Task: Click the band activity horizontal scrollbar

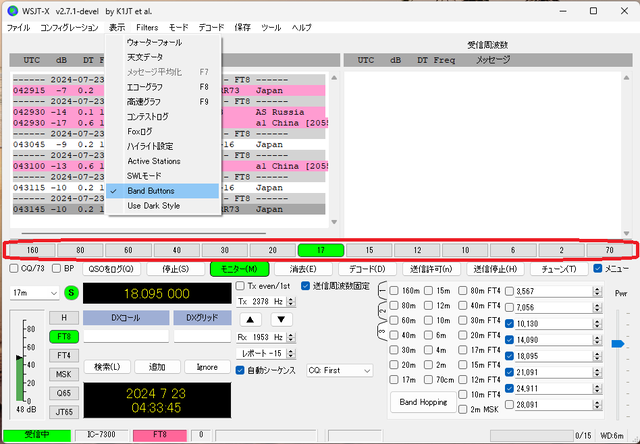Action: [x=144, y=233]
